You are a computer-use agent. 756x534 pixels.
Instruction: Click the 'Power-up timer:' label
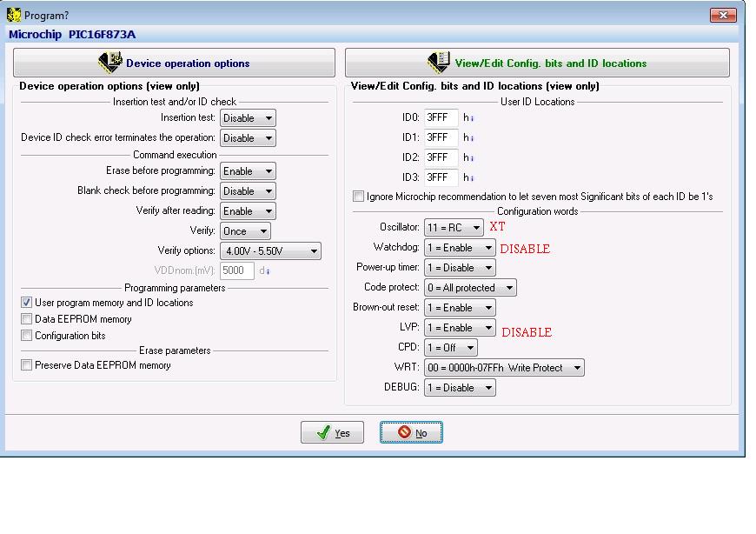click(x=388, y=267)
